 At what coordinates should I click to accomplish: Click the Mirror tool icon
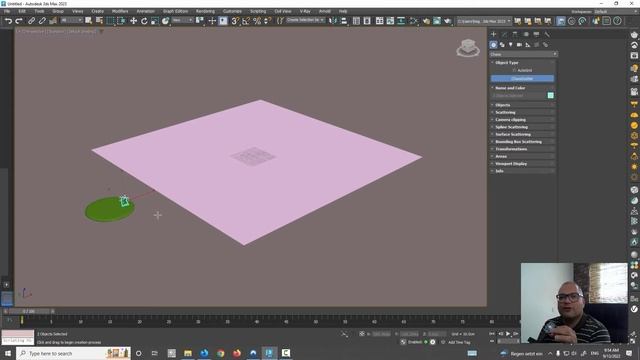333,21
